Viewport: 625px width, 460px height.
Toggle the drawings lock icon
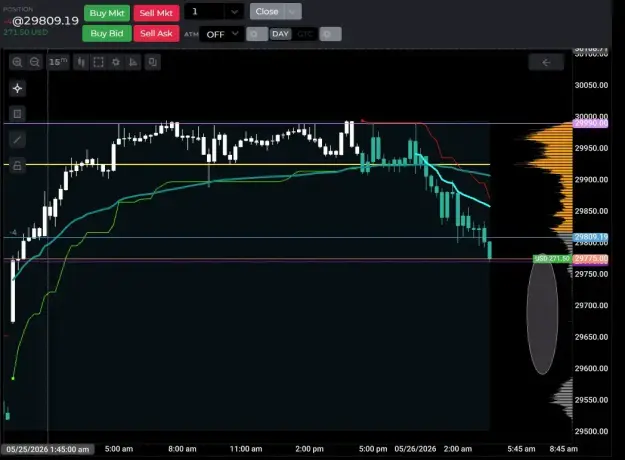(18, 165)
